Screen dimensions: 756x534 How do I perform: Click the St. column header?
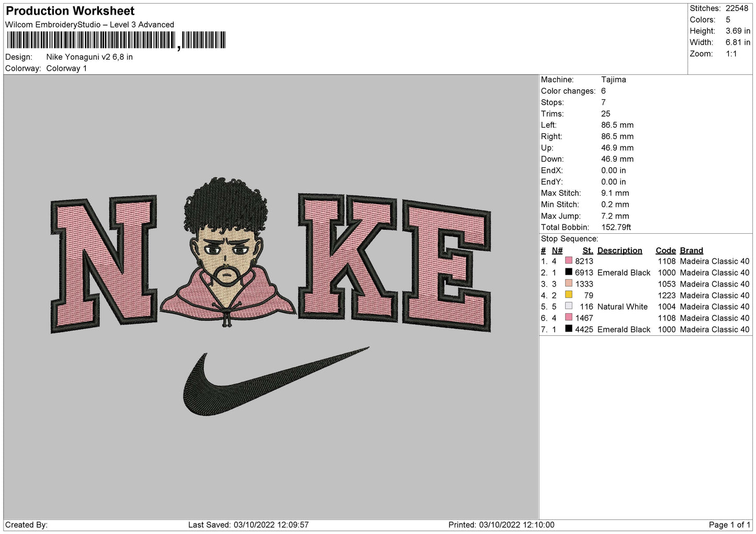pyautogui.click(x=588, y=251)
